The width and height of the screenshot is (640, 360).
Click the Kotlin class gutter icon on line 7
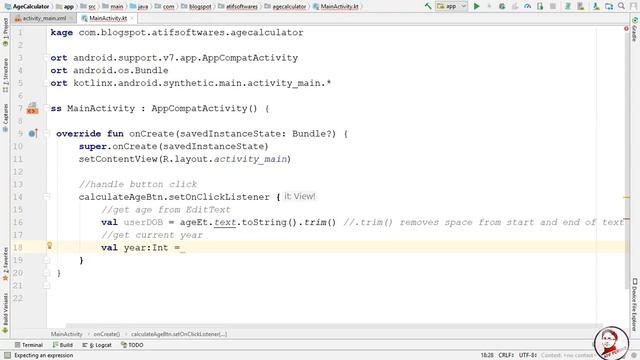tap(32, 109)
